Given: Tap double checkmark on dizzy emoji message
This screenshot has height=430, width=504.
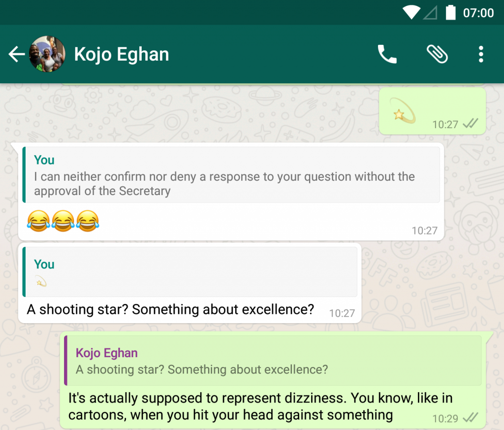Looking at the screenshot, I should [x=471, y=124].
